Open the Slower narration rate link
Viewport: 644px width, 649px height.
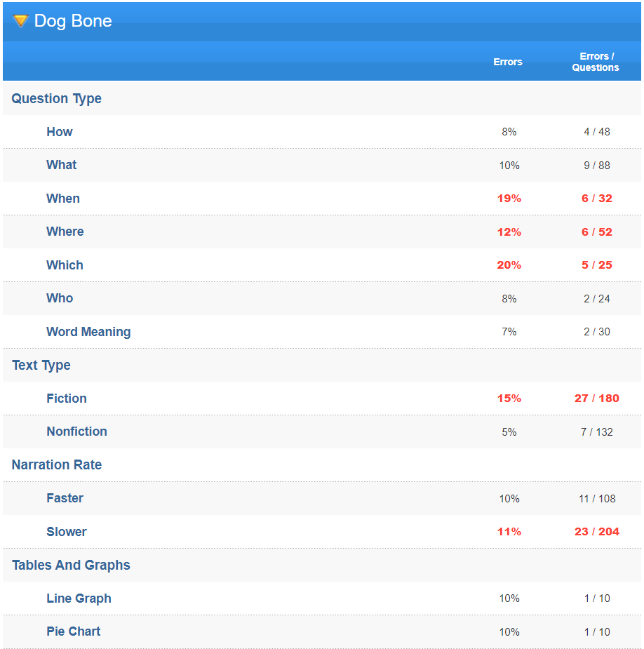click(67, 532)
